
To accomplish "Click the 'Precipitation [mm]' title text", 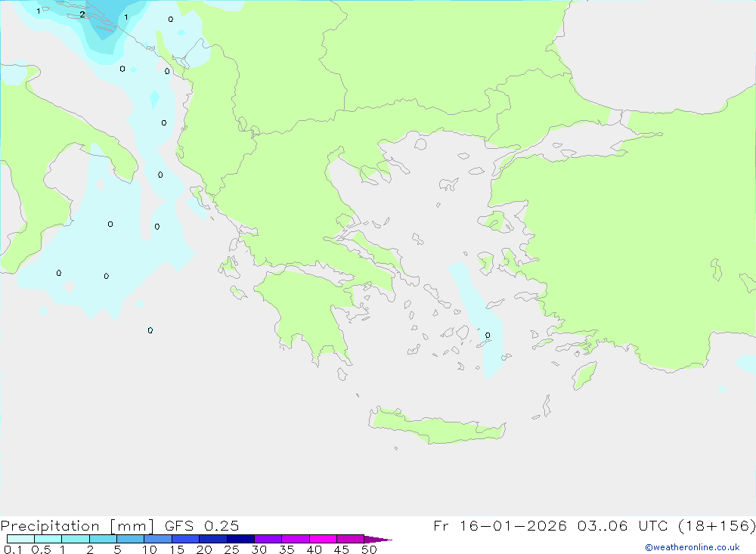I will coord(77,526).
